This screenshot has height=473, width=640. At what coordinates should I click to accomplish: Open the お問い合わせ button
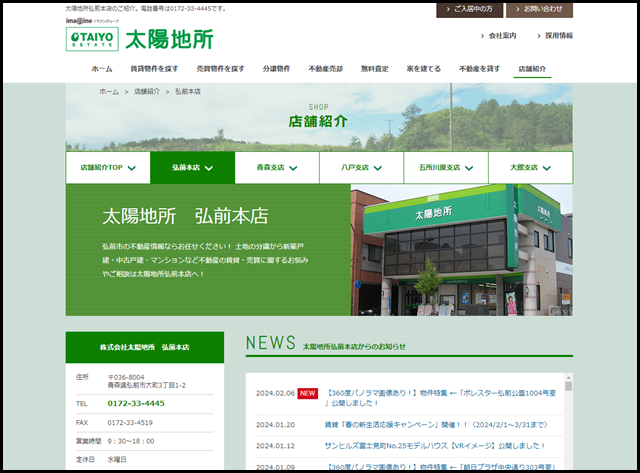539,9
